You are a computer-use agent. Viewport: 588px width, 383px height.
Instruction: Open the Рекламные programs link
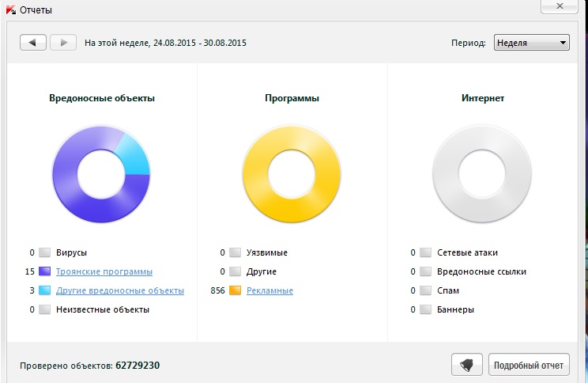pyautogui.click(x=269, y=290)
